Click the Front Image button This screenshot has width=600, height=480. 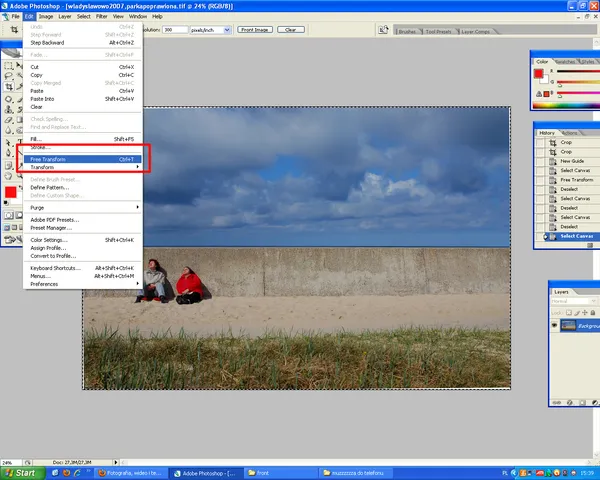(x=255, y=30)
